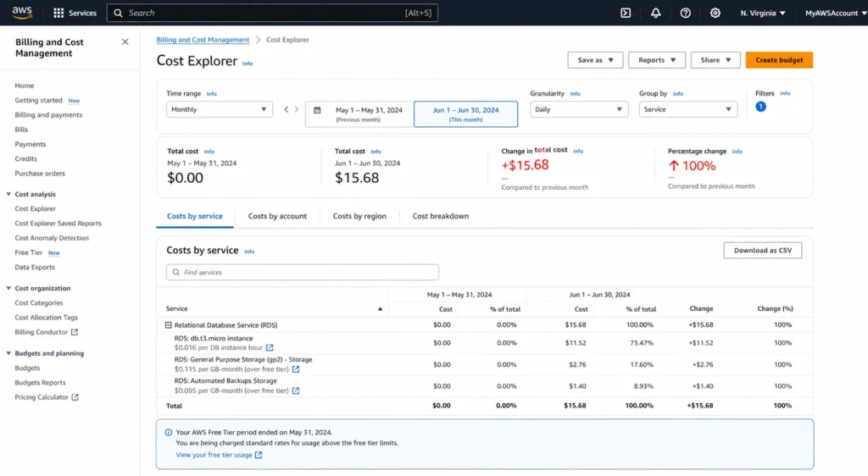Screen dimensions: 868x476
Task: Click Info next to Time range
Action: pyautogui.click(x=211, y=94)
